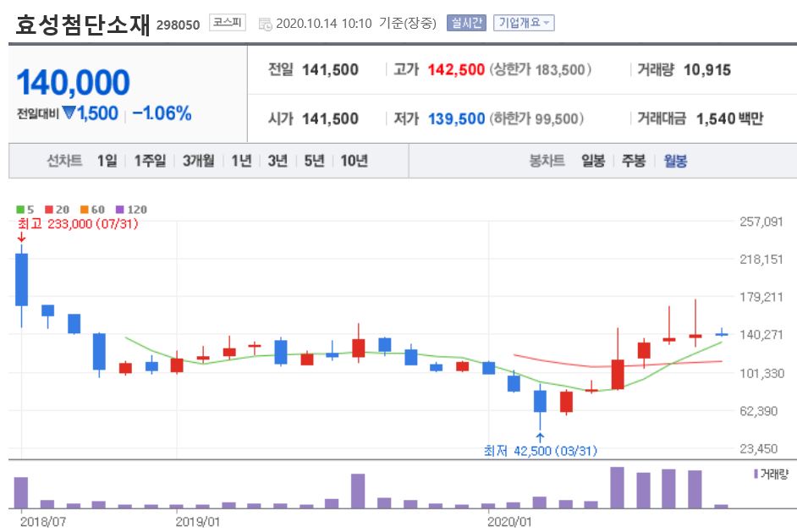Click the orange 60 moving average legend
The width and height of the screenshot is (797, 532).
[92, 210]
